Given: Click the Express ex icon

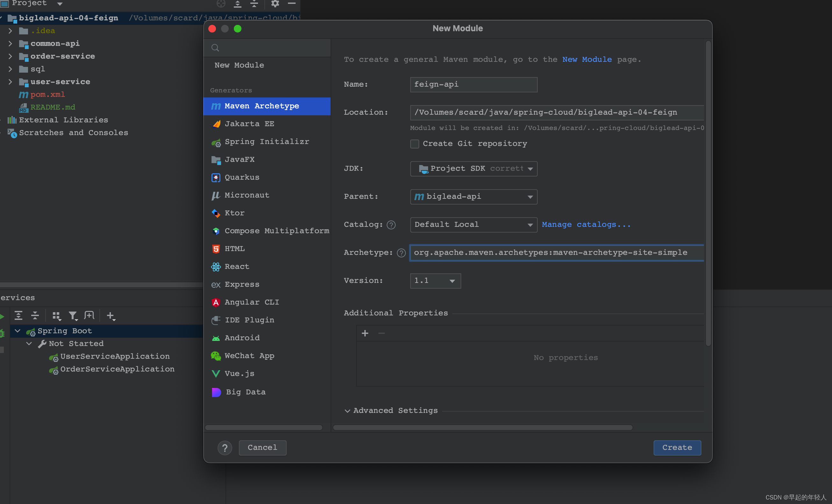Looking at the screenshot, I should [x=216, y=285].
